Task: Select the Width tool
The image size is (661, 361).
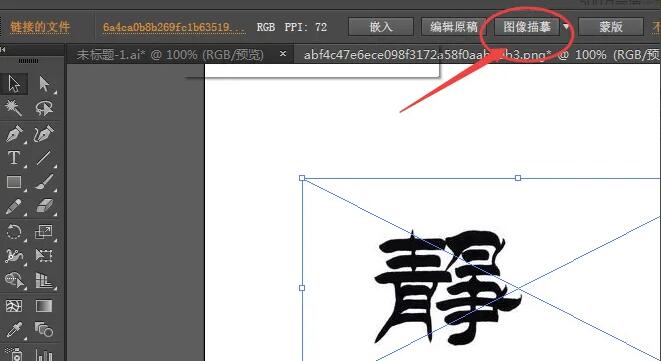Action: (14, 256)
